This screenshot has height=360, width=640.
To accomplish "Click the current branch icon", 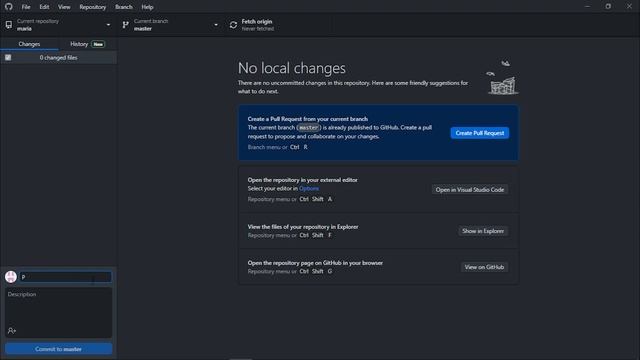I will pos(125,25).
